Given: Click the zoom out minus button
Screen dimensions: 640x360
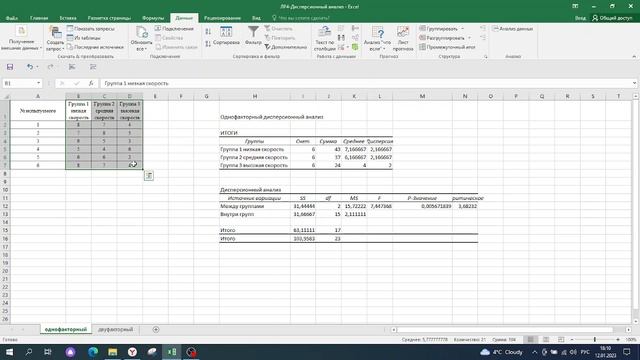Looking at the screenshot, I should (x=572, y=340).
